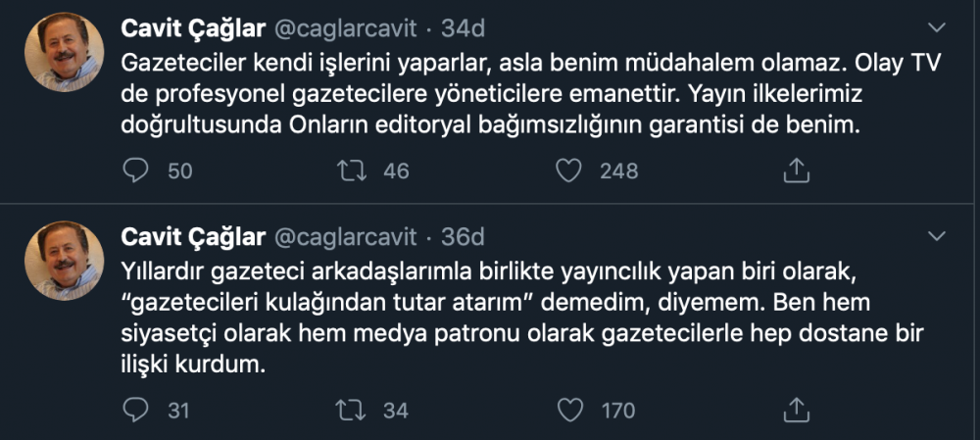The width and height of the screenshot is (980, 440).
Task: Like the tweet with 248 likes
Action: coord(568,171)
